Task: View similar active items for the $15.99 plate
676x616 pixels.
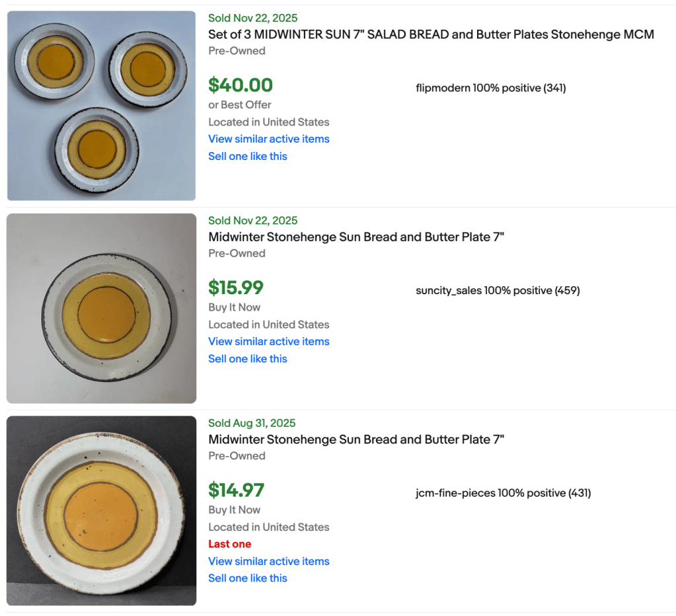Action: (x=268, y=341)
